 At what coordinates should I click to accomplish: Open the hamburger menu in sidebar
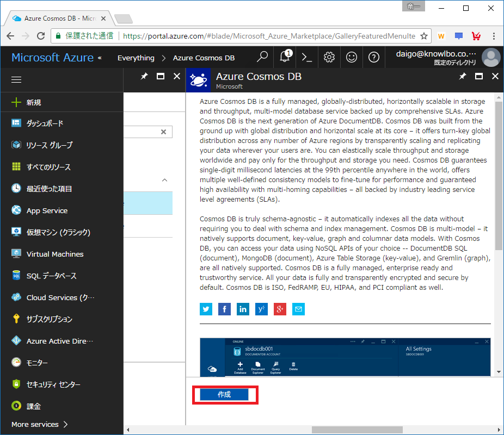click(x=16, y=79)
